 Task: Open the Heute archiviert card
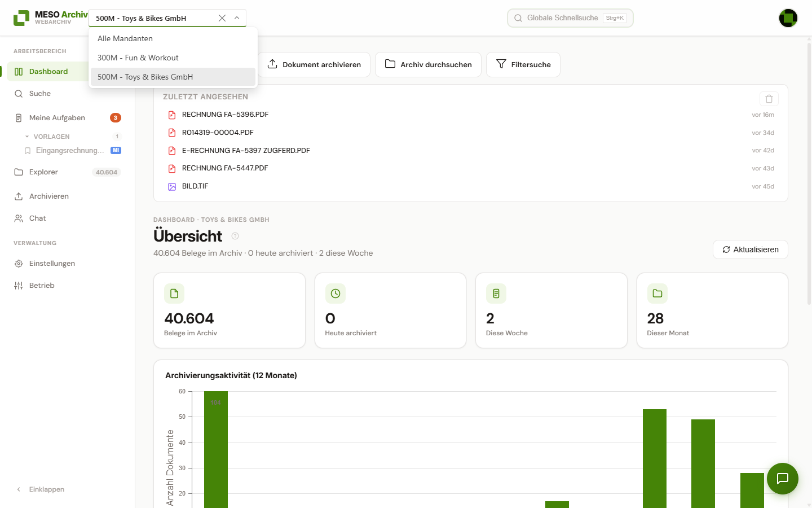pos(390,310)
